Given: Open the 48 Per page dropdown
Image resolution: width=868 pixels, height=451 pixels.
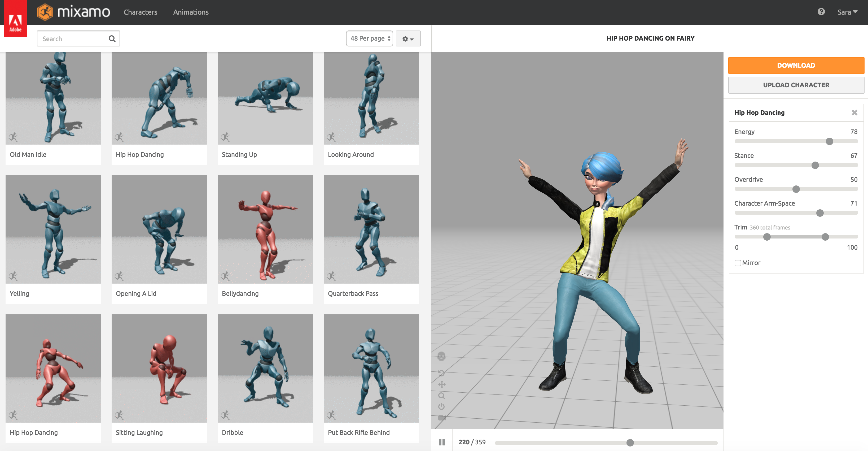Looking at the screenshot, I should (369, 38).
